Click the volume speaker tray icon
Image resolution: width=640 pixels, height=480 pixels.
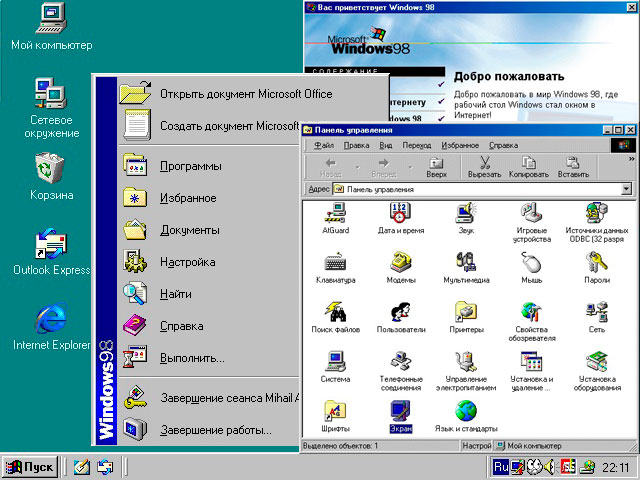point(550,467)
